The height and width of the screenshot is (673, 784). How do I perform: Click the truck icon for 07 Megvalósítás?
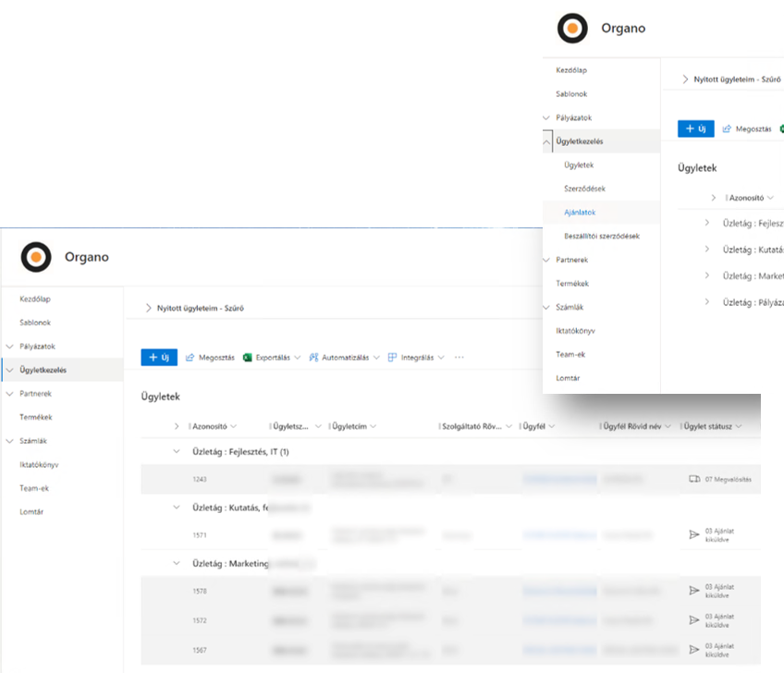point(695,479)
